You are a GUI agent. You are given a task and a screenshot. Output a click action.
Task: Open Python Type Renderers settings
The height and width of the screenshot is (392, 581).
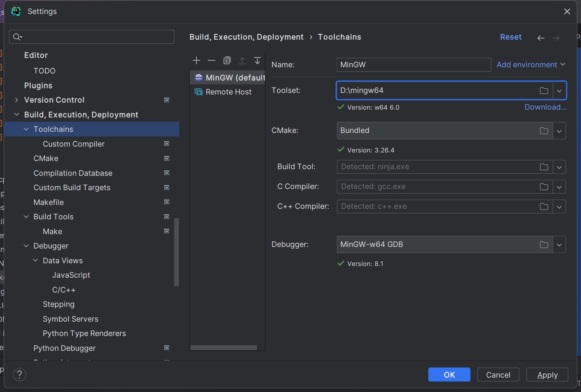click(84, 333)
